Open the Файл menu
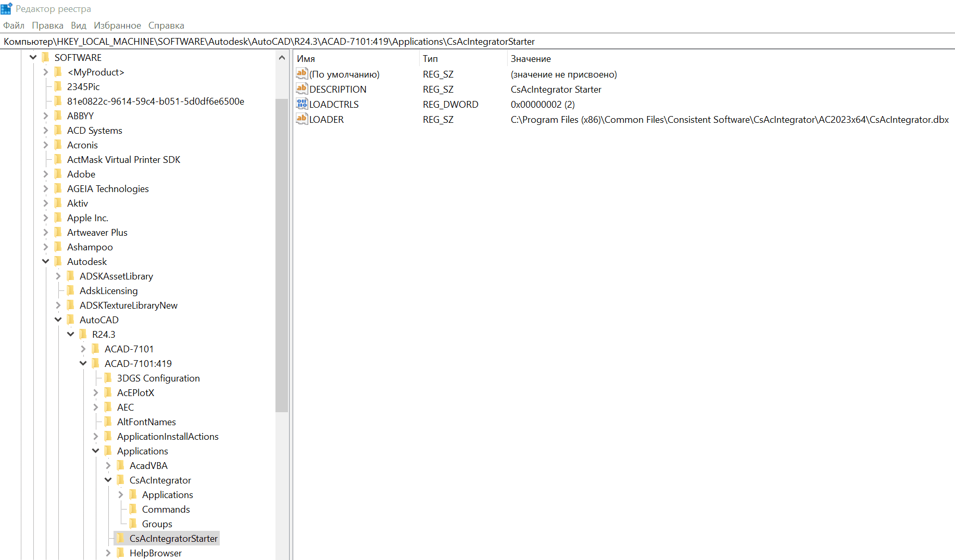Viewport: 955px width, 560px height. tap(14, 26)
